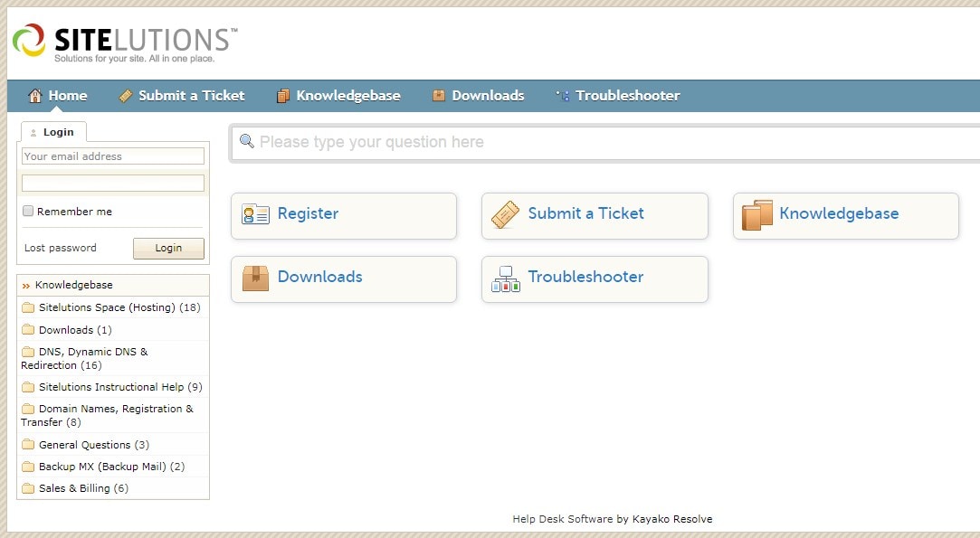Open Domain Names, Registration & Transfer (8)
980x538 pixels.
coord(108,416)
